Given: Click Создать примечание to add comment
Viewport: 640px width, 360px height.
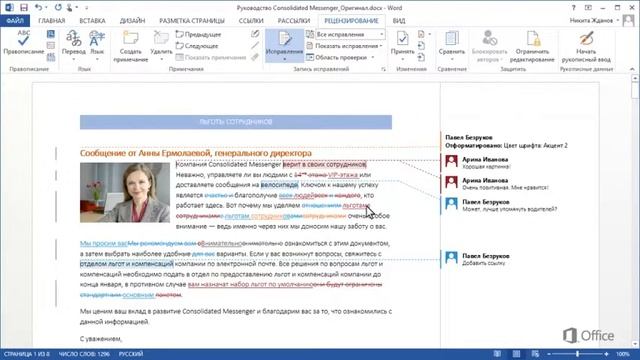Looking at the screenshot, I should point(131,46).
